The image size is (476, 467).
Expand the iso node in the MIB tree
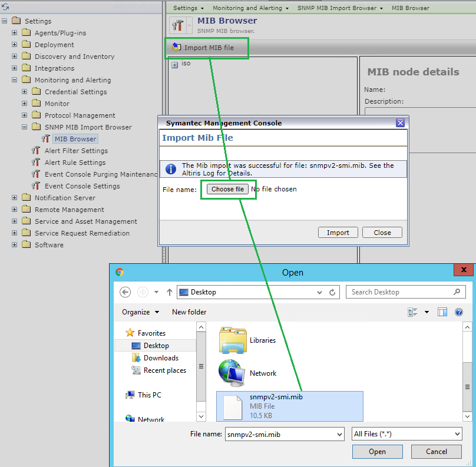[175, 65]
